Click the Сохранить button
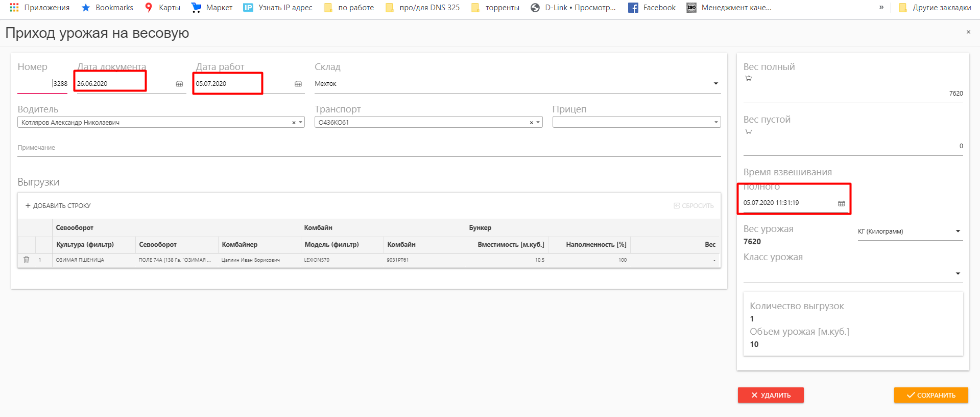 930,395
